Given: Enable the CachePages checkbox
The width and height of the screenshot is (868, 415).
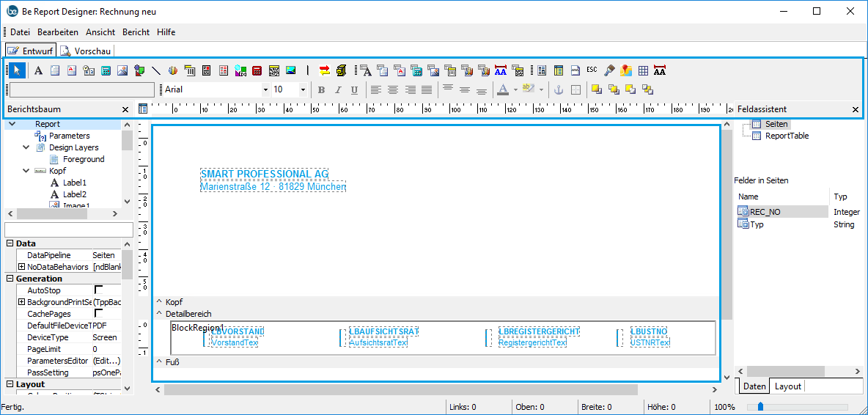Looking at the screenshot, I should point(99,314).
